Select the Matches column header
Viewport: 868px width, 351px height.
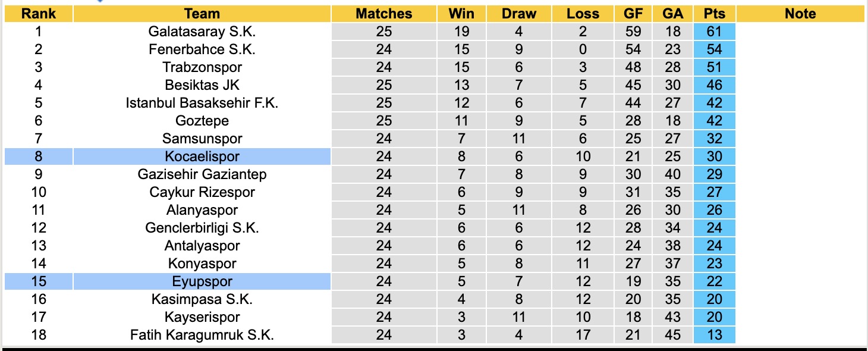(x=384, y=14)
